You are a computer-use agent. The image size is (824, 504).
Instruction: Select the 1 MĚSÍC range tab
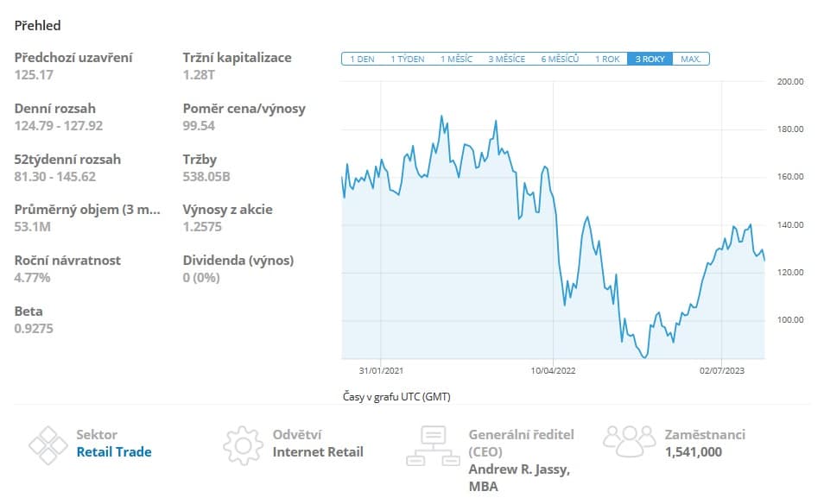tap(457, 60)
